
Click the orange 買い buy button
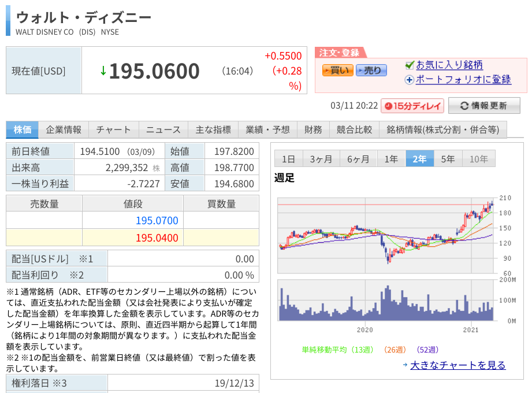[x=337, y=71]
